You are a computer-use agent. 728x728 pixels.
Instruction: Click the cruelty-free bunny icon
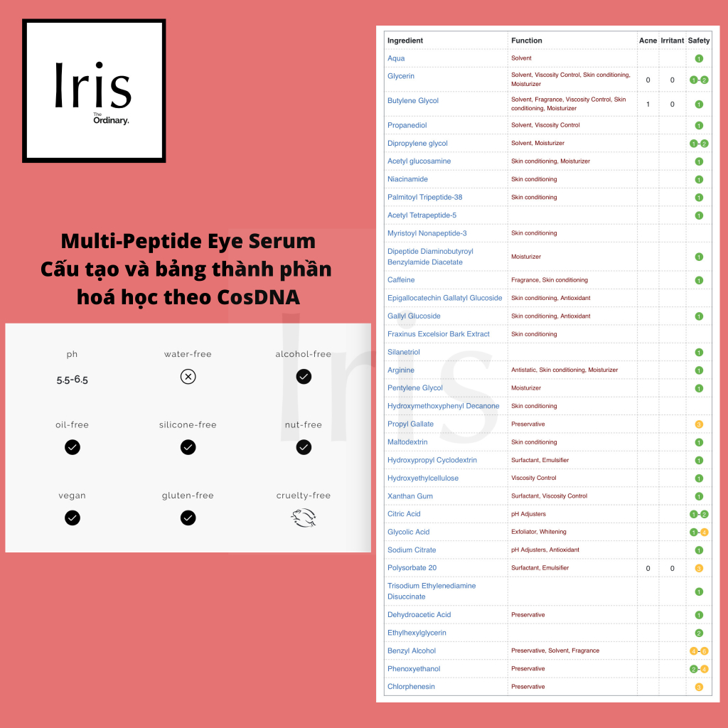(304, 519)
